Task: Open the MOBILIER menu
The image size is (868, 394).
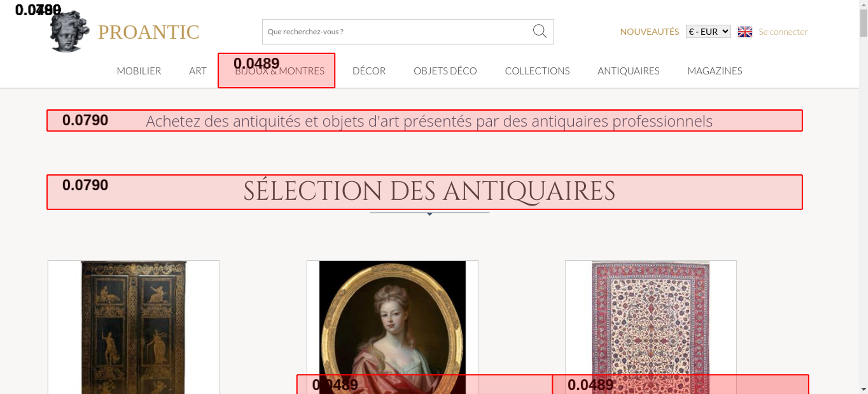Action: tap(139, 71)
